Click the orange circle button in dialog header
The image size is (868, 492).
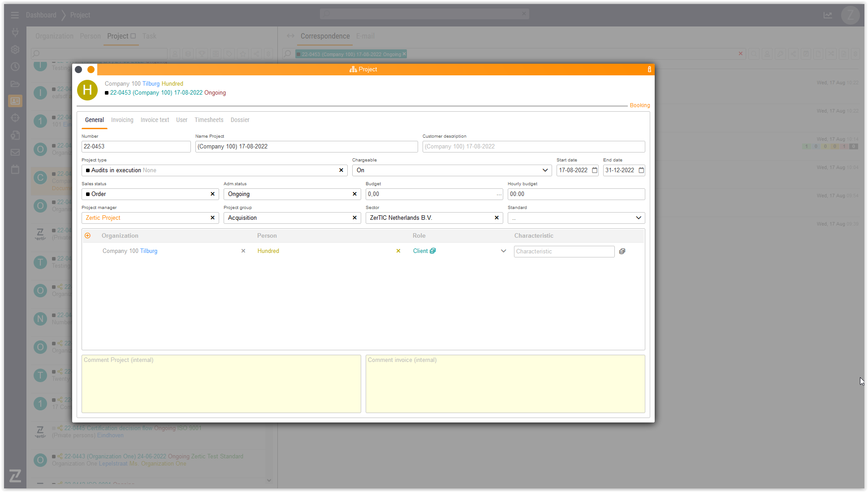[x=91, y=70]
